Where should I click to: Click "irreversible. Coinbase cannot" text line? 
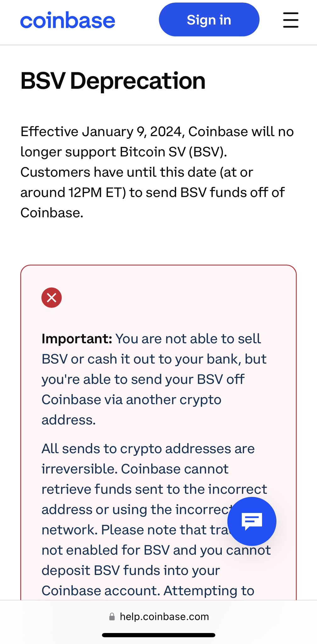(135, 469)
